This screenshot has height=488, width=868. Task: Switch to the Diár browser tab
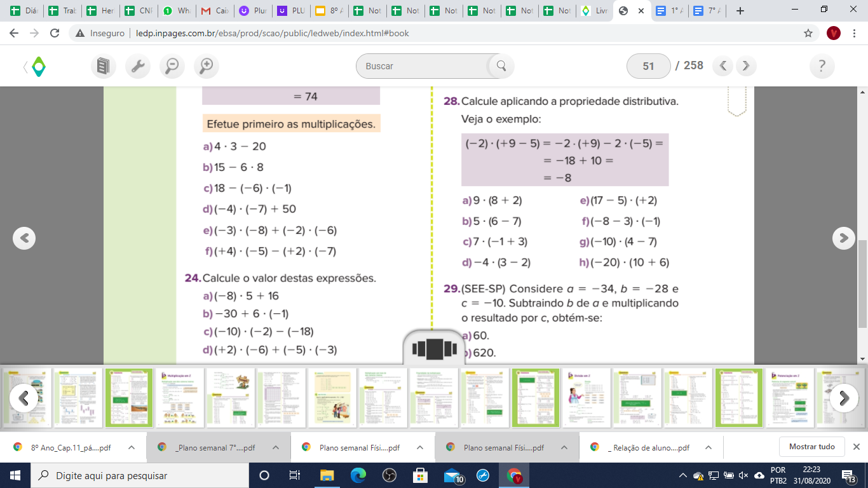tap(24, 11)
